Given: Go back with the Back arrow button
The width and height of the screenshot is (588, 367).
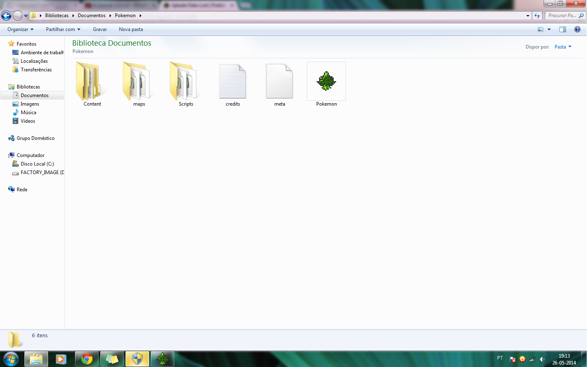Looking at the screenshot, I should [x=6, y=15].
